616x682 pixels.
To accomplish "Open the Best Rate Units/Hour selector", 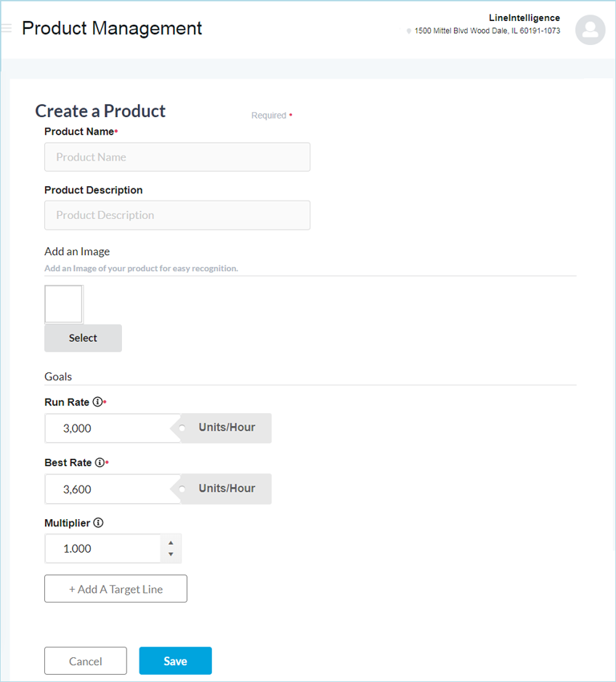I will point(226,489).
